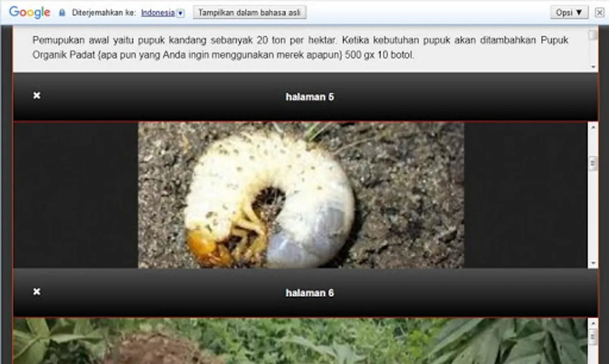Close the halaman 6 panel with X
Viewport: 609px width, 364px height.
pyautogui.click(x=37, y=292)
